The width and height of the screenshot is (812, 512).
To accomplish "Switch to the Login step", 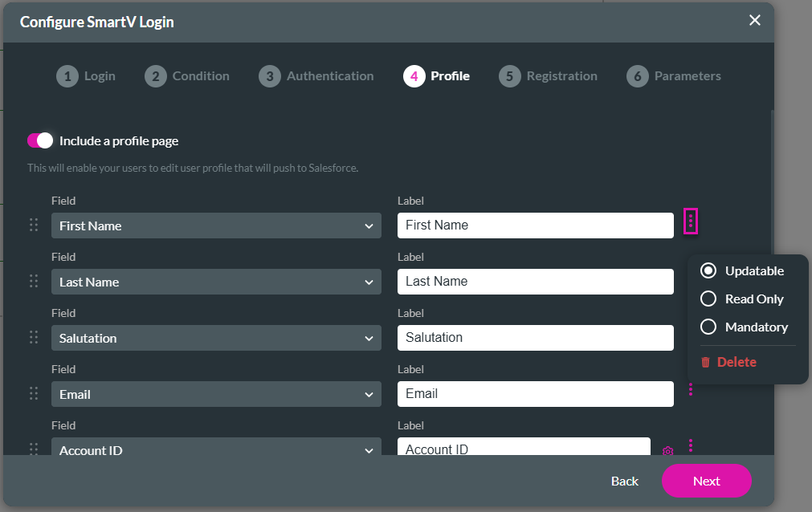I will [x=86, y=75].
